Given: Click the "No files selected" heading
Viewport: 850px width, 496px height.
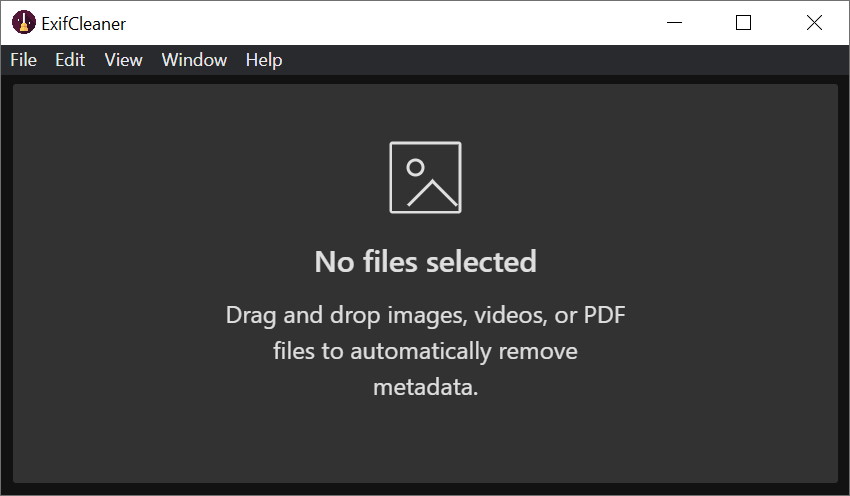Looking at the screenshot, I should [x=425, y=262].
